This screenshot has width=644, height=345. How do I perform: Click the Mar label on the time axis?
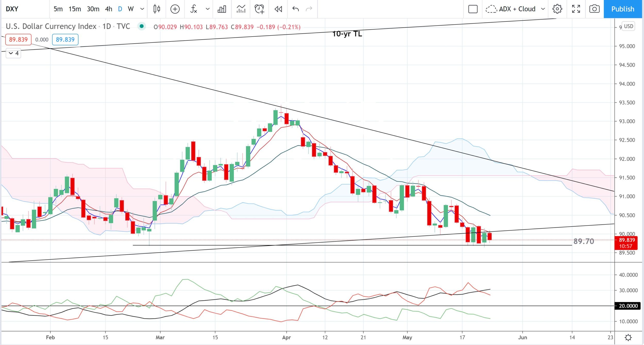[160, 337]
